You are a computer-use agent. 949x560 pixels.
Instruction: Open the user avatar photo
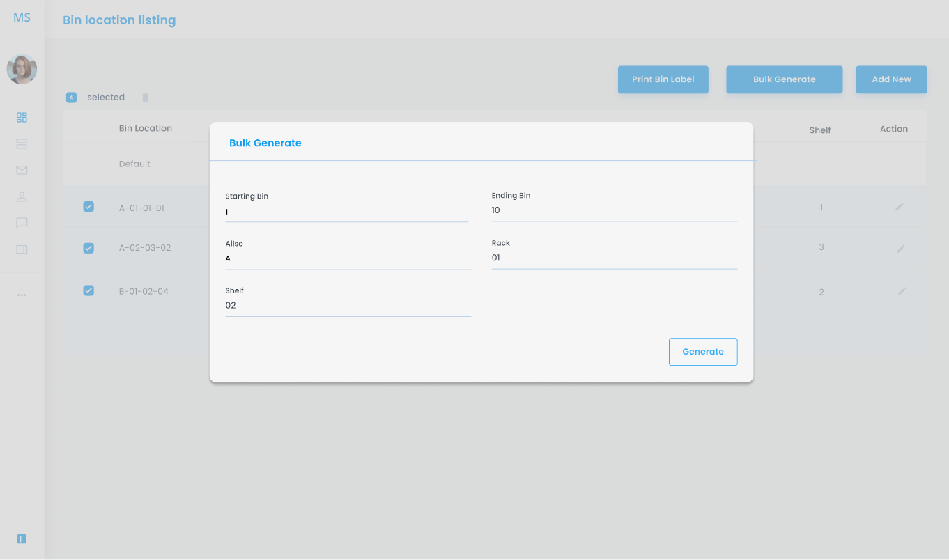22,69
